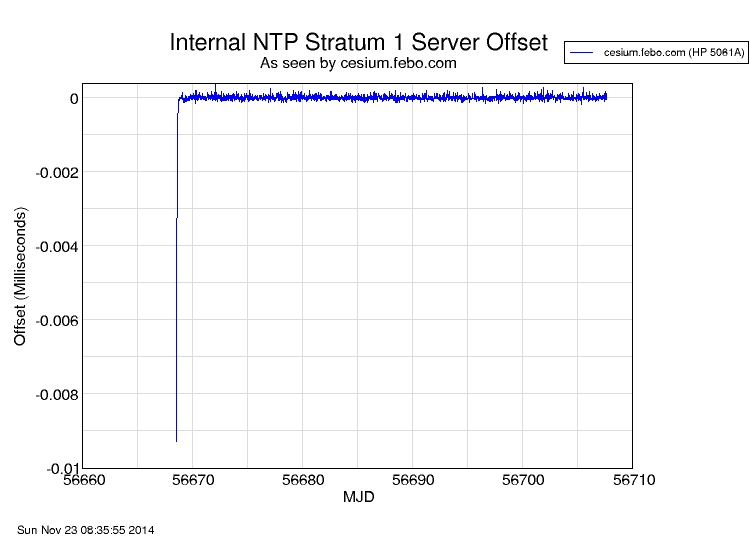This screenshot has height=550, width=750.
Task: Choose the 56700 x-axis tick label
Action: tap(523, 480)
